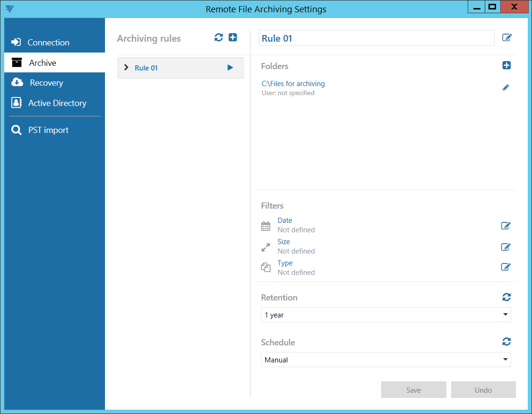Viewport: 532px width, 414px height.
Task: Open the Schedule dropdown showing Manual
Action: 385,360
